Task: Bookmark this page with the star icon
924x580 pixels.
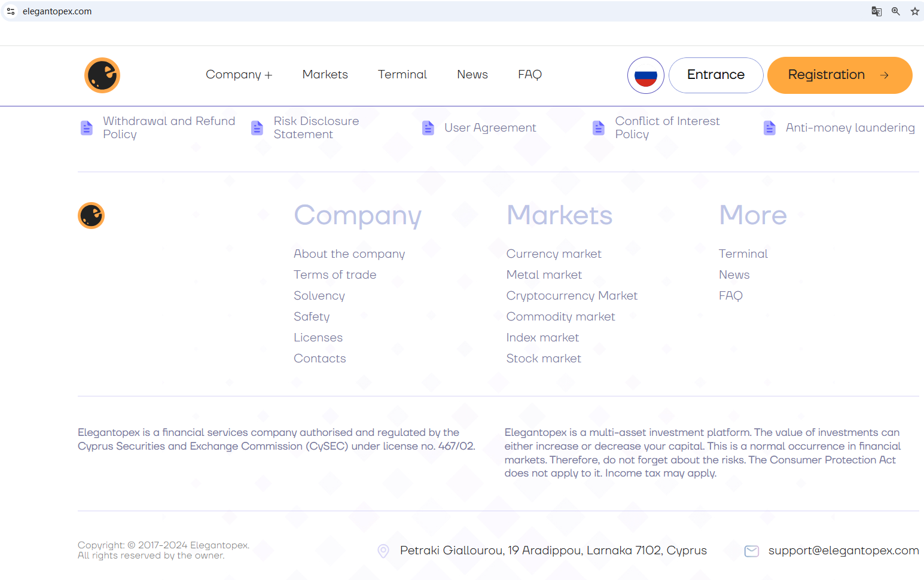Action: tap(914, 11)
